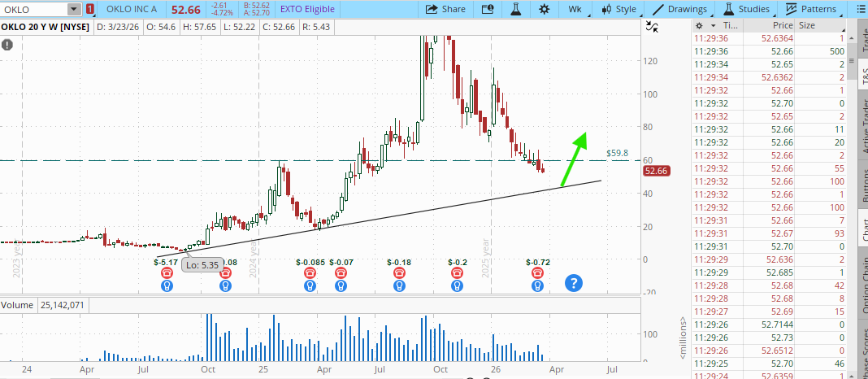This screenshot has height=379, width=868.
Task: Click the lightbulb icon below $-0.18
Action: coord(399,286)
